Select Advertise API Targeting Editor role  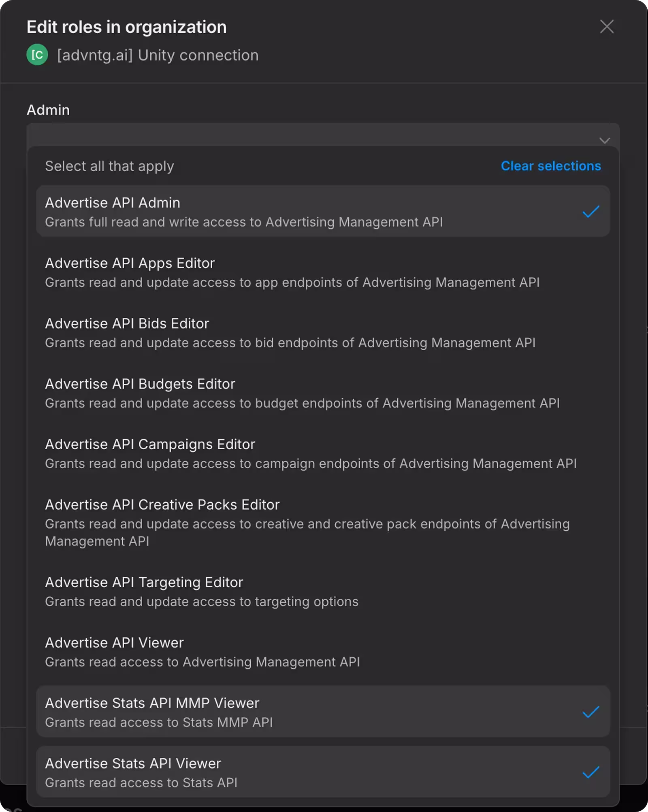click(x=323, y=591)
